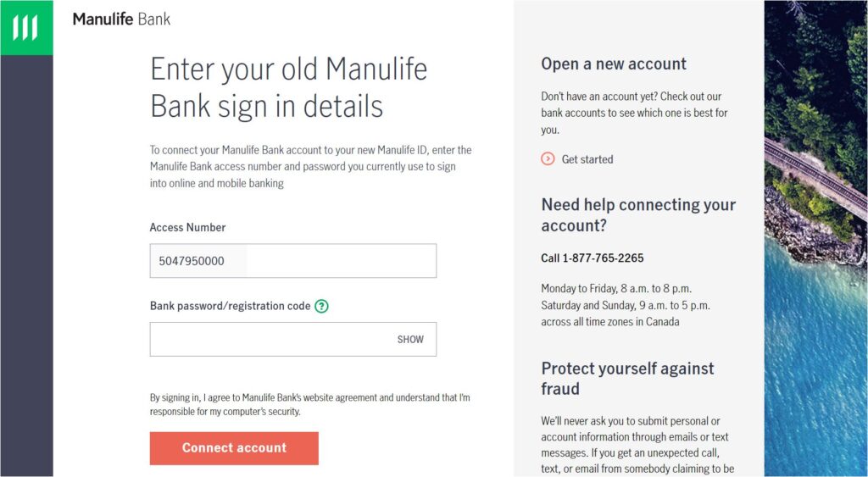This screenshot has width=868, height=477.
Task: Click the Bank password/registration code label
Action: click(x=230, y=306)
